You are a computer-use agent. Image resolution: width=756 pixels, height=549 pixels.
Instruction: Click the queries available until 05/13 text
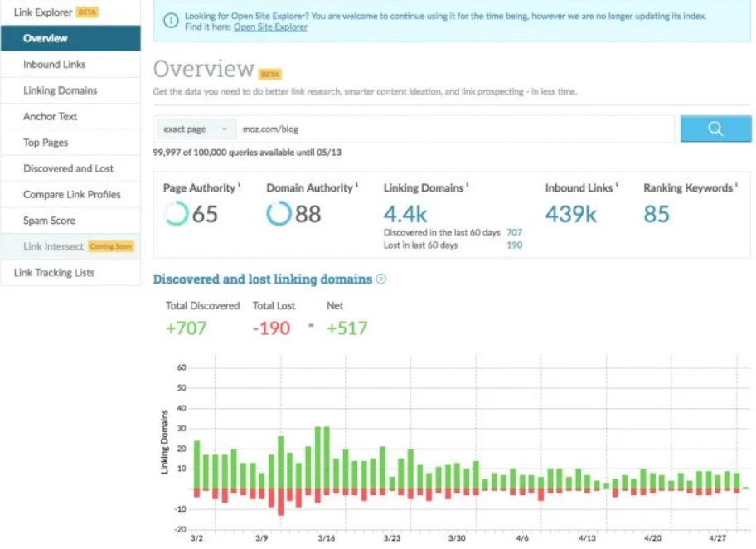coord(247,153)
